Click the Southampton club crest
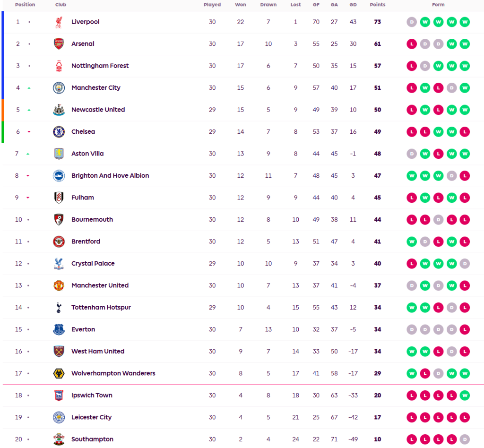The width and height of the screenshot is (484, 448). click(59, 439)
